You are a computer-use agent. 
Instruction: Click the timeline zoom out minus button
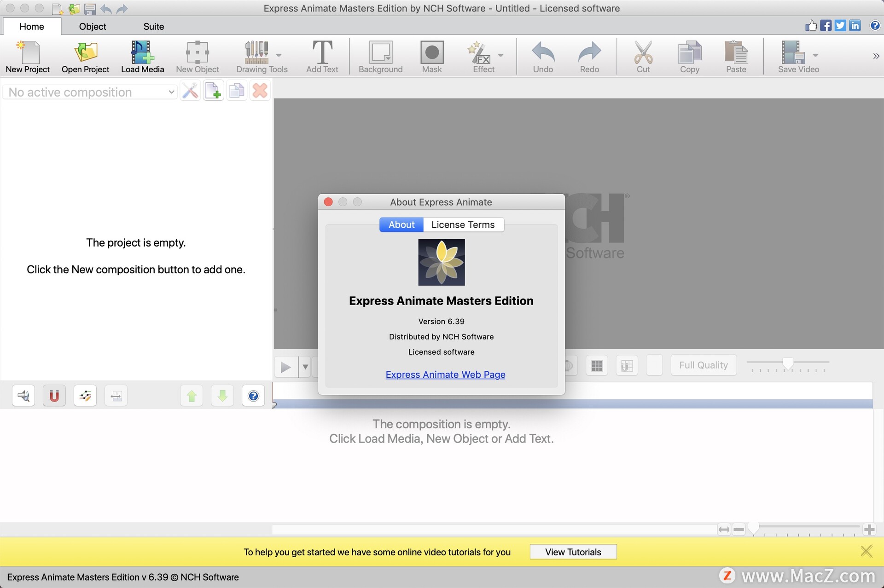[739, 530]
